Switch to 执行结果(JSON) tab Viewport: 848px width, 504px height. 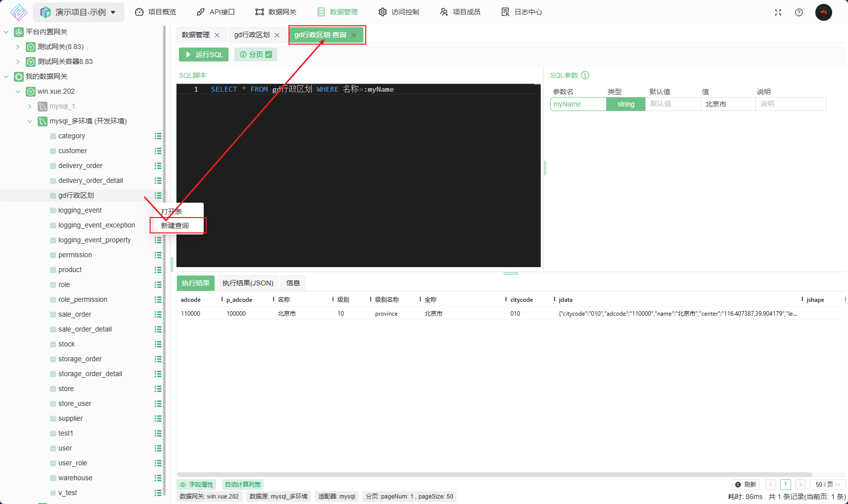click(x=247, y=283)
